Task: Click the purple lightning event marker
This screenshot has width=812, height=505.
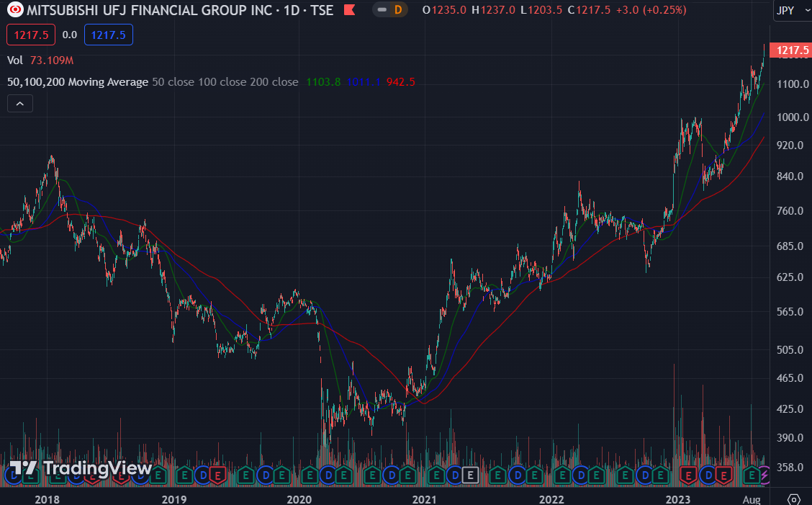Action: 764,475
